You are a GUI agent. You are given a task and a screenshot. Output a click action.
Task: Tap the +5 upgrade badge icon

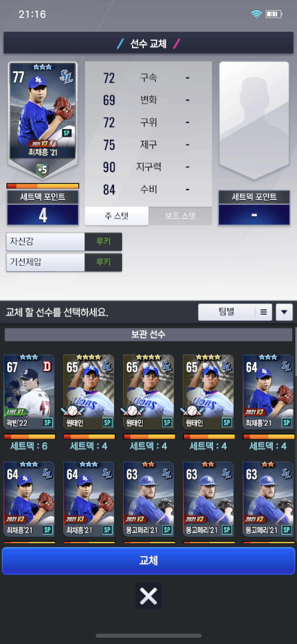pyautogui.click(x=42, y=170)
